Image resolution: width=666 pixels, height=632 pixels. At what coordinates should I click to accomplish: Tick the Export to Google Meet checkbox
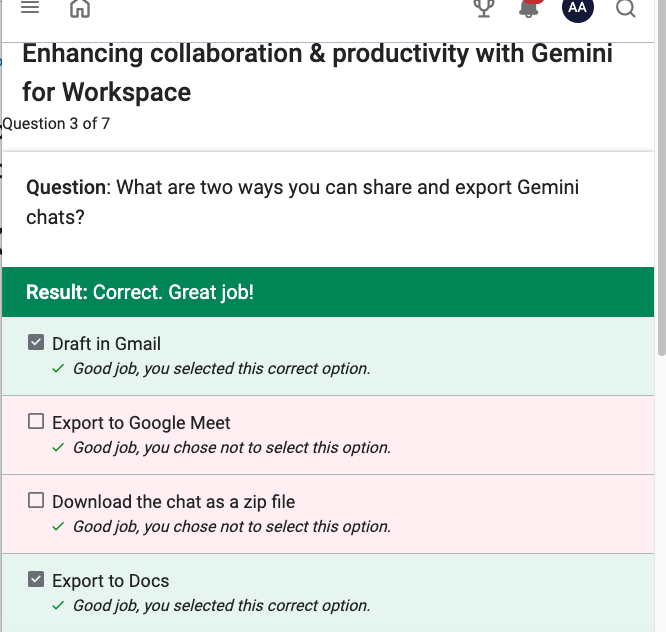[36, 421]
